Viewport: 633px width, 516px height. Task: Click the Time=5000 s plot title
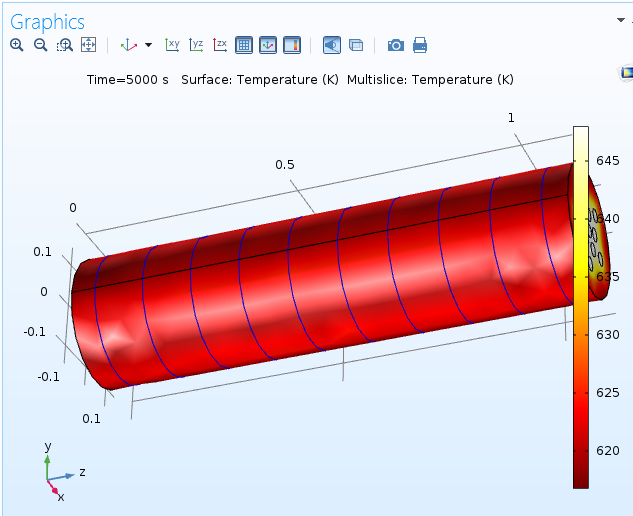coord(128,80)
